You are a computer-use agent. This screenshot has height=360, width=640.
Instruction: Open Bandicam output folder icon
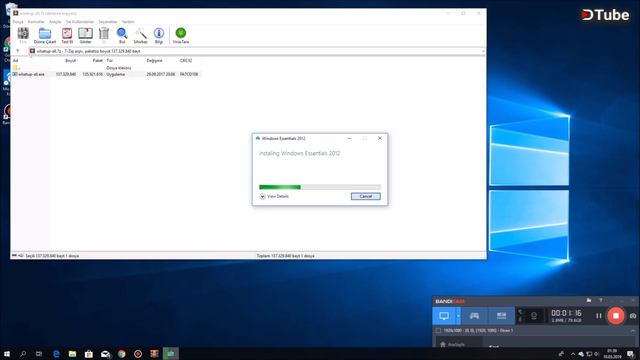pos(589,300)
